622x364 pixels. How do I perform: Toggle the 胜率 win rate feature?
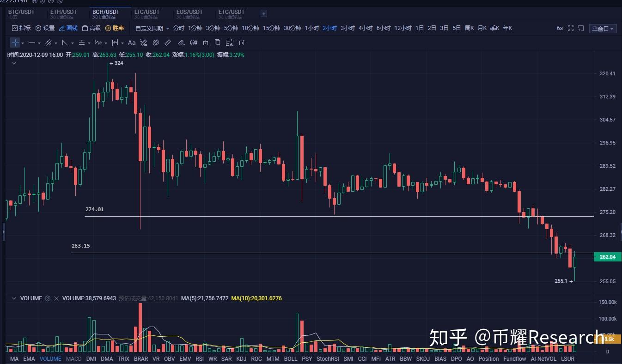(115, 28)
